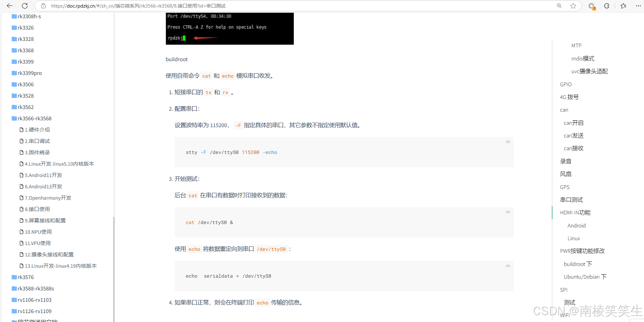The image size is (644, 322).
Task: Reload the page with the refresh icon
Action: click(25, 6)
